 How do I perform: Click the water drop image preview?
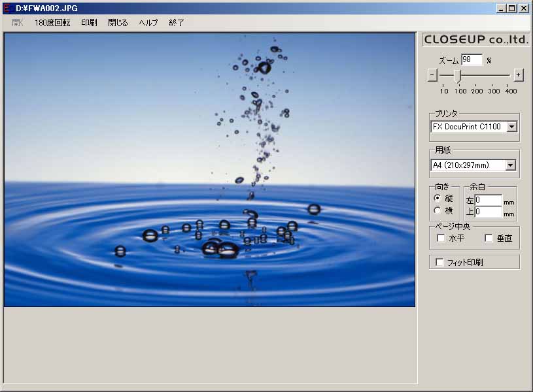point(210,170)
